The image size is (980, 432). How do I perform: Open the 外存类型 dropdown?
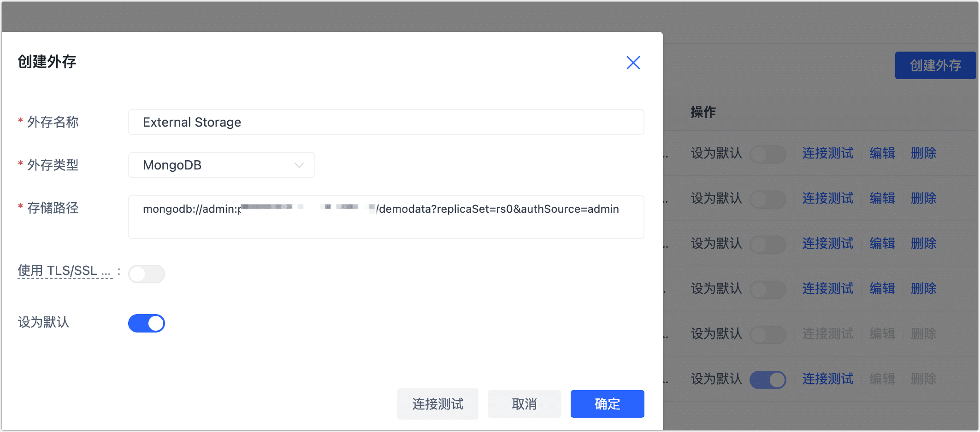coord(221,164)
